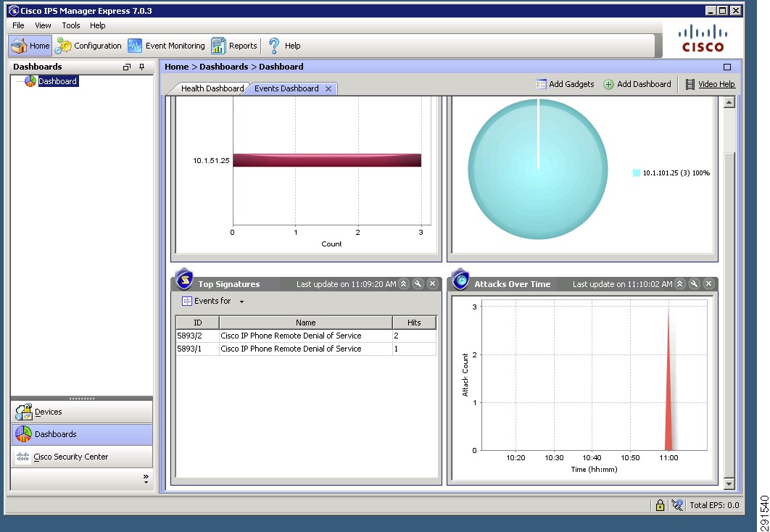Open the Devices navigation pane
Viewport: 770px width, 532px height.
point(81,412)
